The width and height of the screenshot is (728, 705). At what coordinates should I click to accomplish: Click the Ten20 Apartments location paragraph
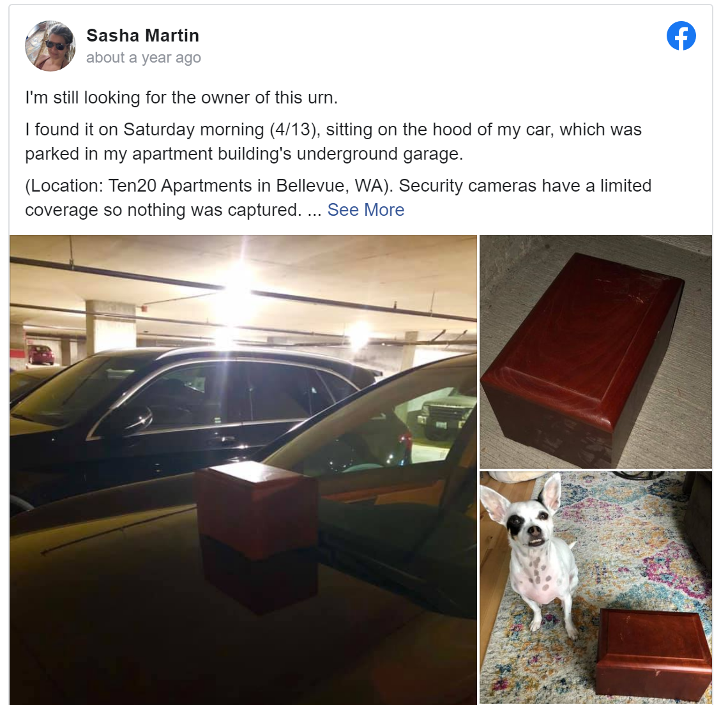pos(338,198)
